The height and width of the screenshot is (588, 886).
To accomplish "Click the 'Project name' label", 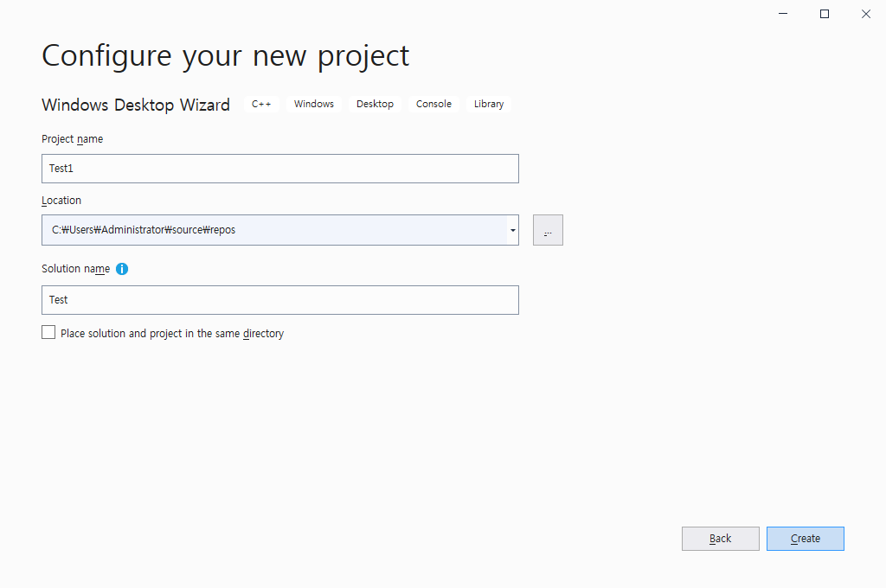I will click(x=73, y=139).
